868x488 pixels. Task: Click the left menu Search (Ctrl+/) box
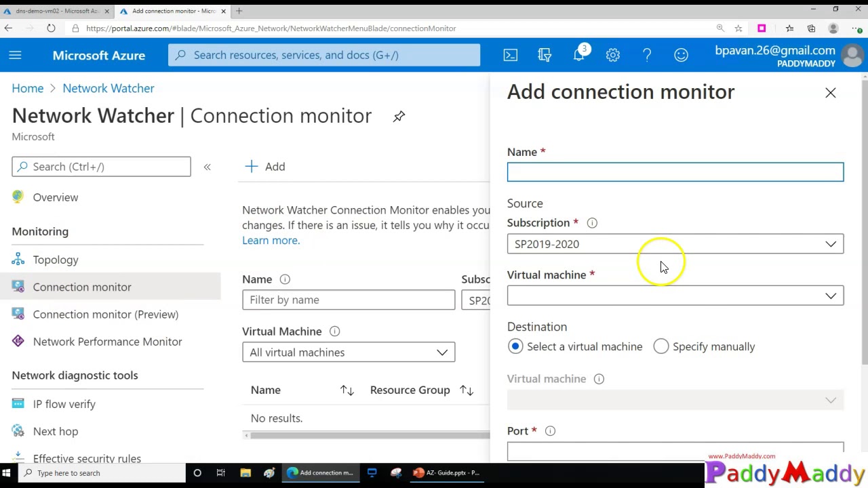101,167
